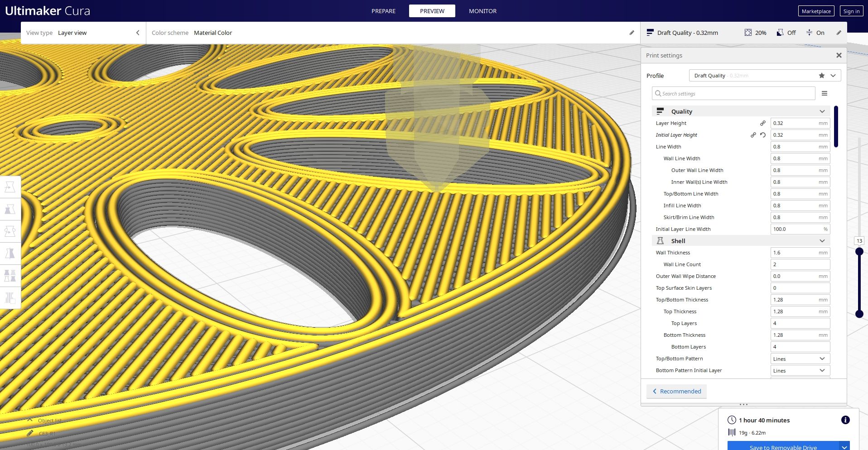The height and width of the screenshot is (450, 868).
Task: Toggle the profile favorite star
Action: [822, 76]
